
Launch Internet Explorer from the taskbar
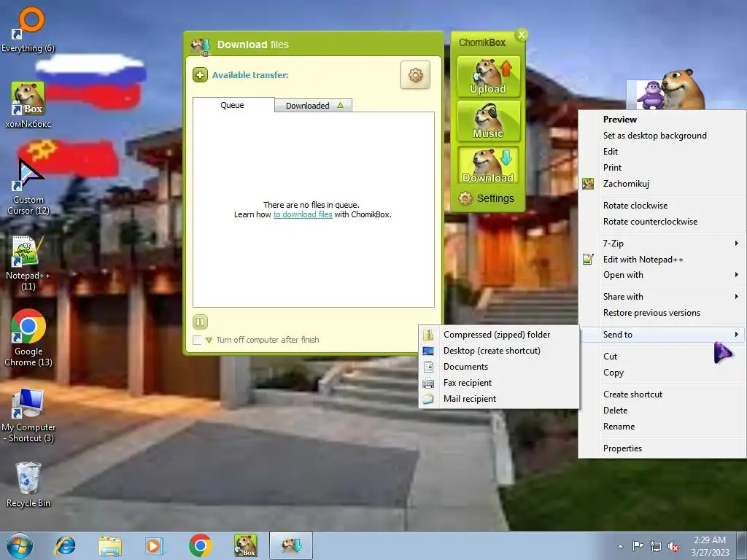coord(65,545)
